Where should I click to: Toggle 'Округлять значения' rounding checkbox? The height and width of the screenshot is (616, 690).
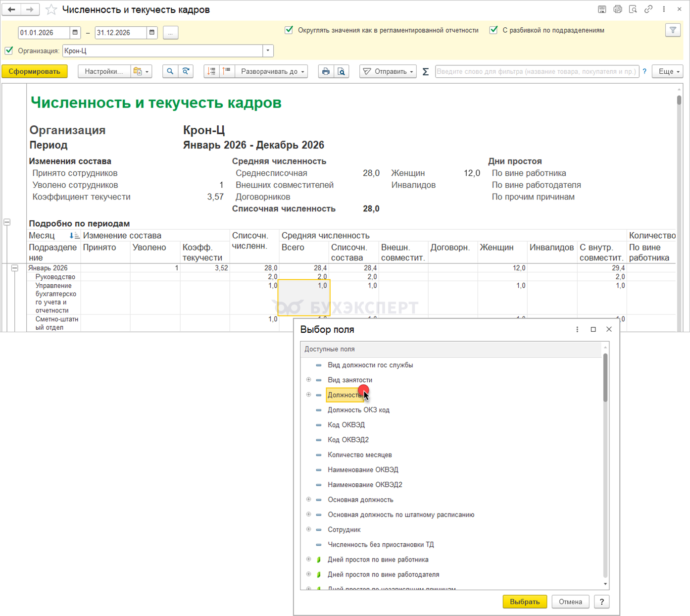tap(289, 30)
